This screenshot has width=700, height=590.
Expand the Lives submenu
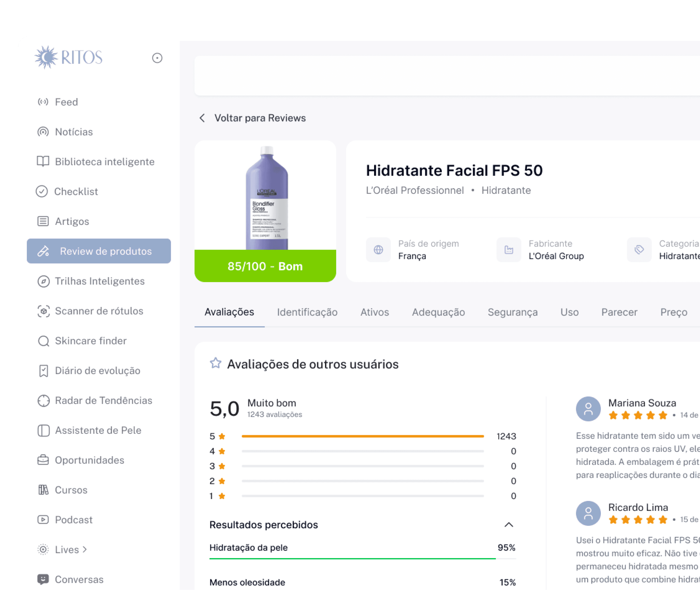click(85, 549)
